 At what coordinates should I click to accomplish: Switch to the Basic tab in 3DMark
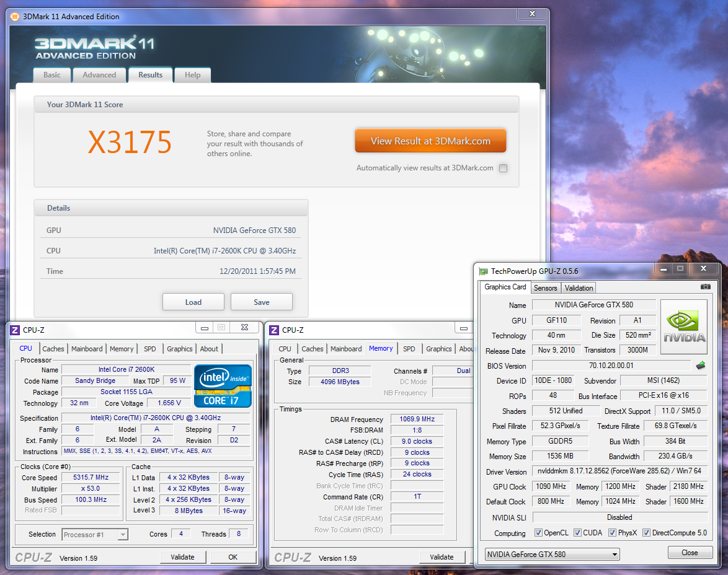(x=52, y=75)
